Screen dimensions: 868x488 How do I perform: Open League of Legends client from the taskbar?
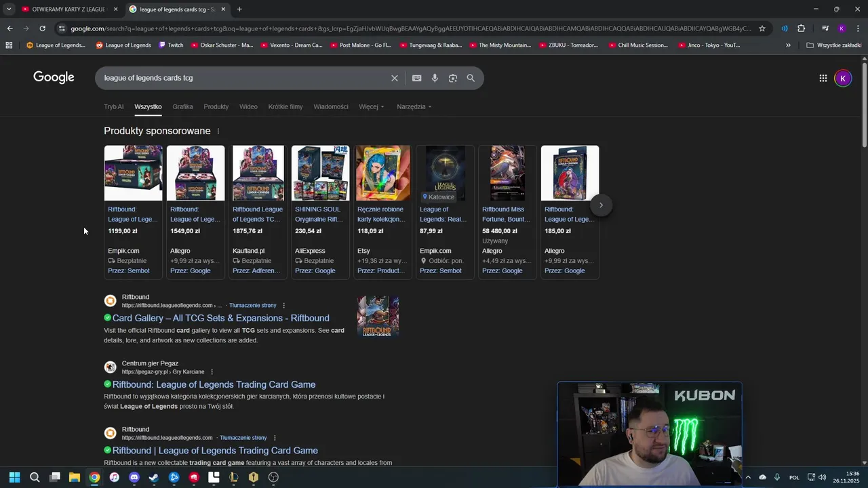click(x=233, y=477)
